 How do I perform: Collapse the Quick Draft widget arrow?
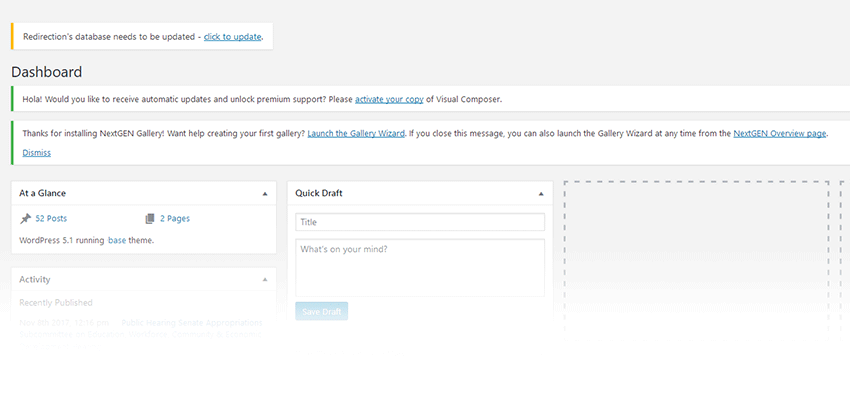pyautogui.click(x=541, y=193)
